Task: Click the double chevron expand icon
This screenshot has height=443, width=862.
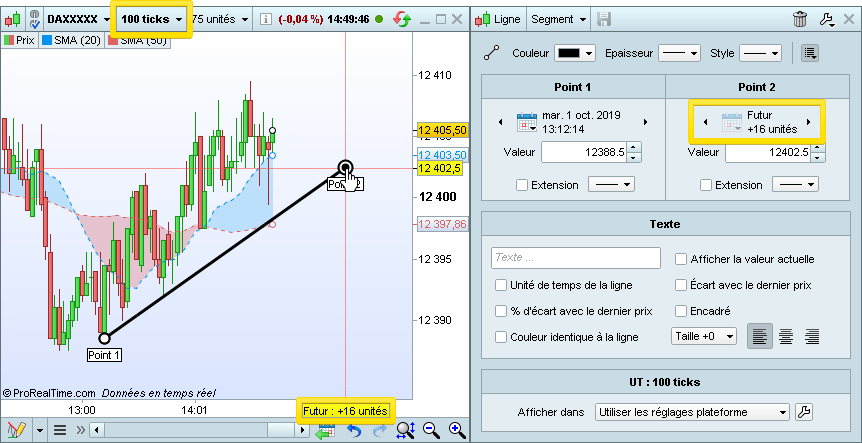Action: (x=80, y=430)
